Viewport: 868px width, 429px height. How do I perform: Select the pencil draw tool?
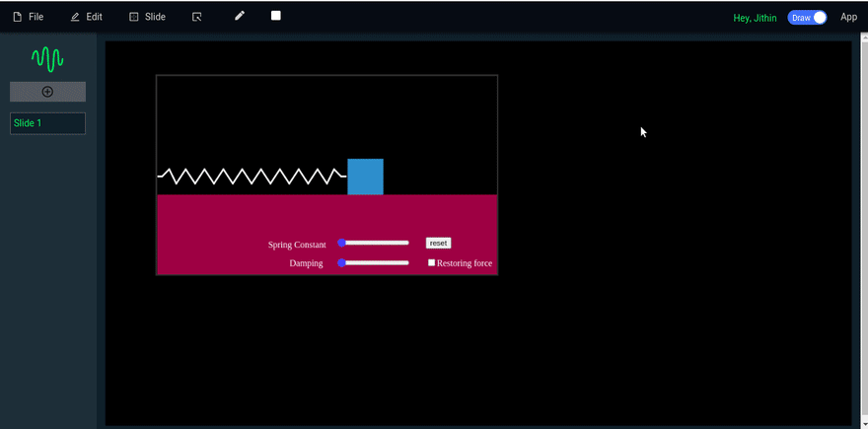point(239,16)
